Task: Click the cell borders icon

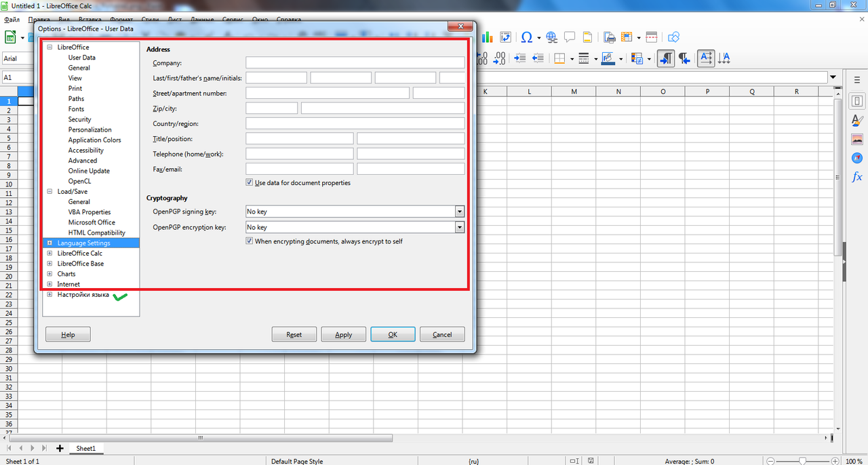Action: pyautogui.click(x=559, y=59)
